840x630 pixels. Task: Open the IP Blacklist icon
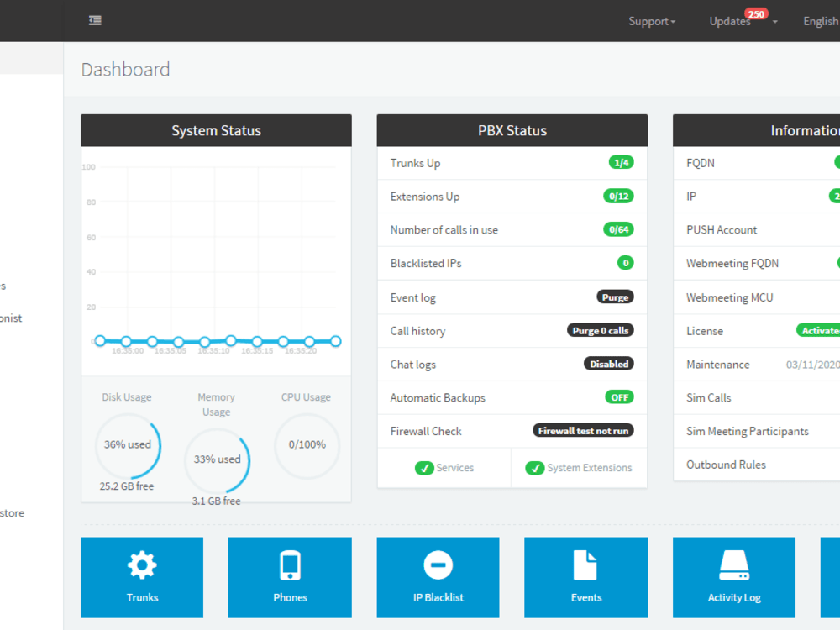click(438, 577)
